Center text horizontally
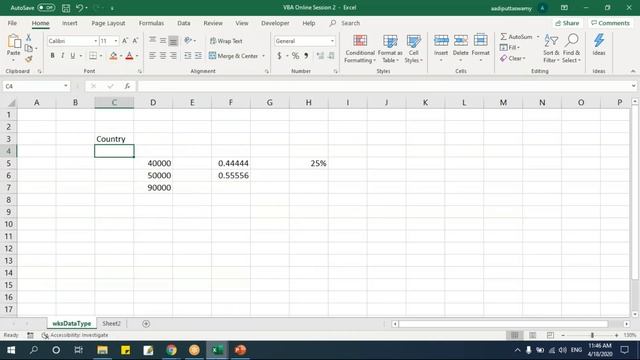Viewport: 640px width, 360px height. click(163, 56)
